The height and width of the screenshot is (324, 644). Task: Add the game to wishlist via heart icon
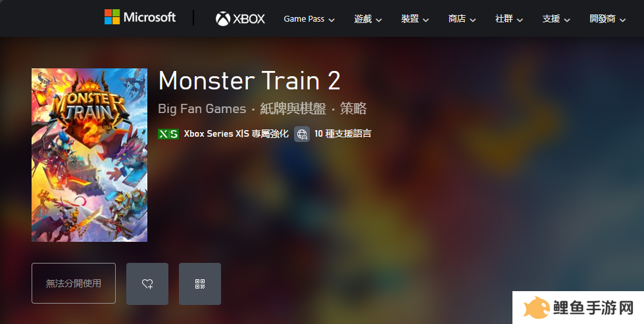(147, 284)
